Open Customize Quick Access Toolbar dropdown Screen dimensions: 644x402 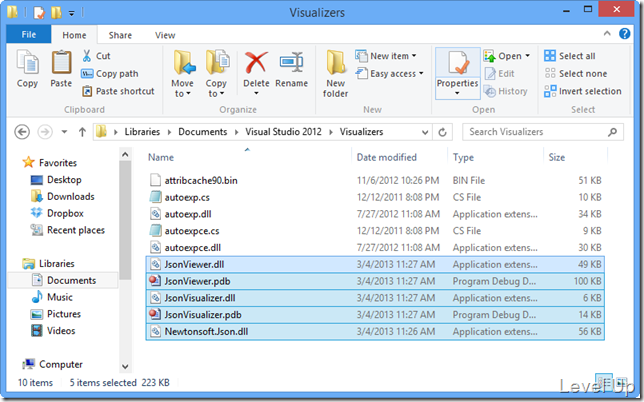(71, 14)
